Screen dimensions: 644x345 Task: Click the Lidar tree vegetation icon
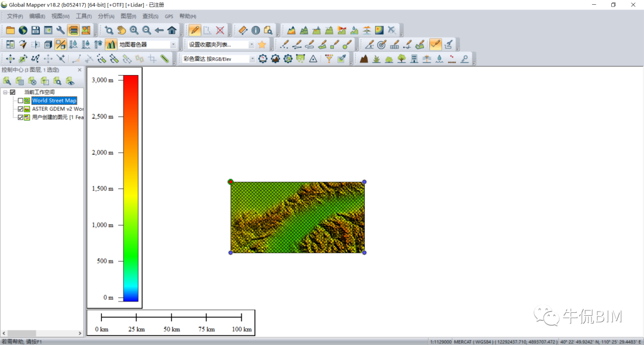402,58
